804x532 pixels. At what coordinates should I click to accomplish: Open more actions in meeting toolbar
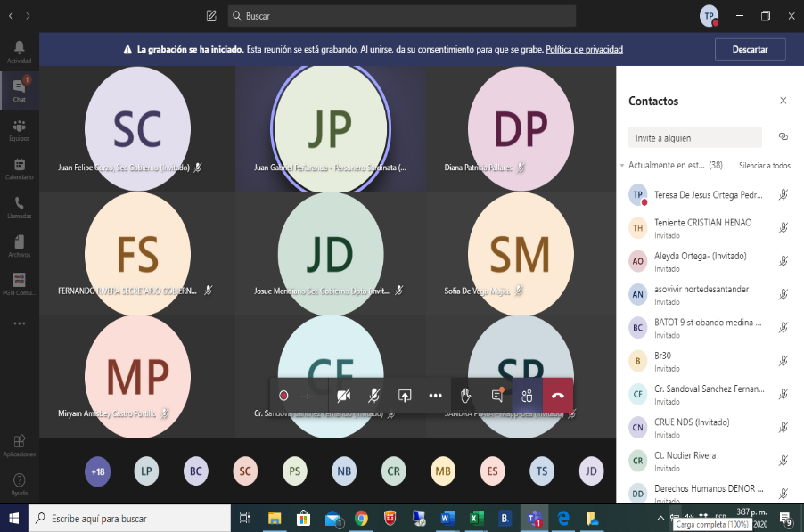coord(435,396)
